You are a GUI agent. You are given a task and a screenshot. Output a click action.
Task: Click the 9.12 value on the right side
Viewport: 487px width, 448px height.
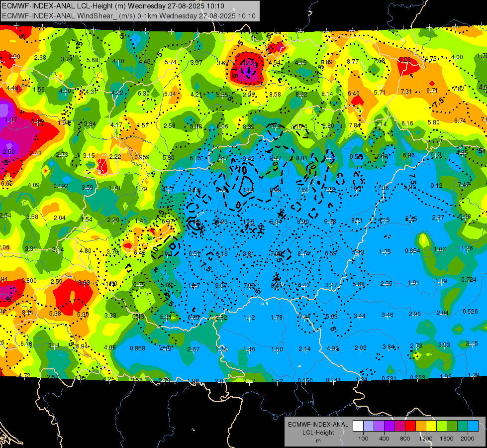[436, 186]
